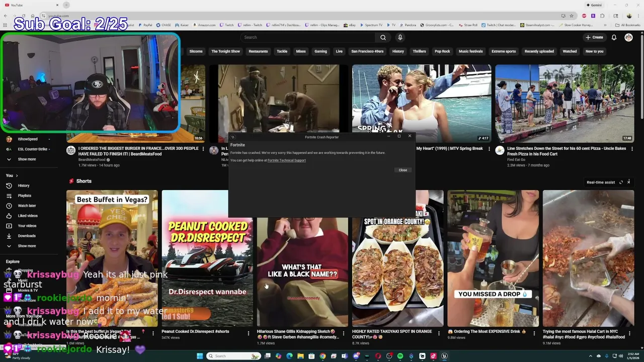Open the Uncle Bakes pizza line video thumbnail
Viewport: 644px width, 362px height.
pos(565,104)
